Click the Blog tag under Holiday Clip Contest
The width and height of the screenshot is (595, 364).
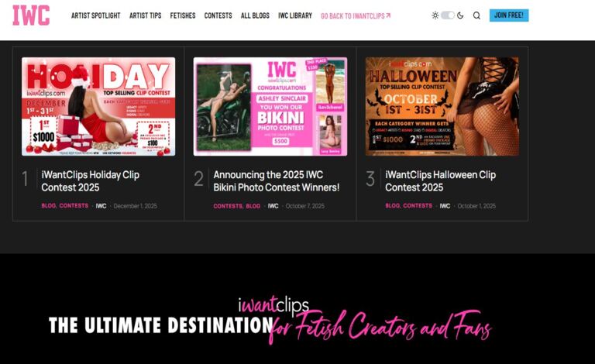pos(49,205)
